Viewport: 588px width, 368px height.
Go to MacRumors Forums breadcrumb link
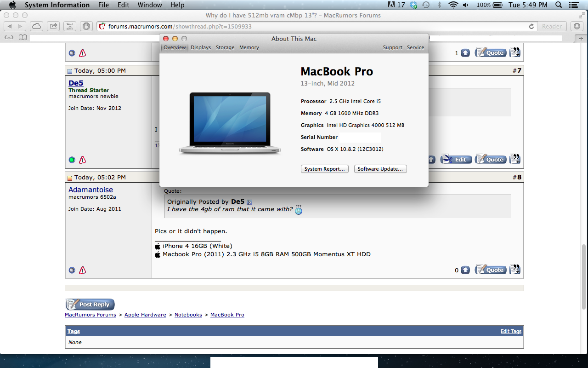point(90,315)
